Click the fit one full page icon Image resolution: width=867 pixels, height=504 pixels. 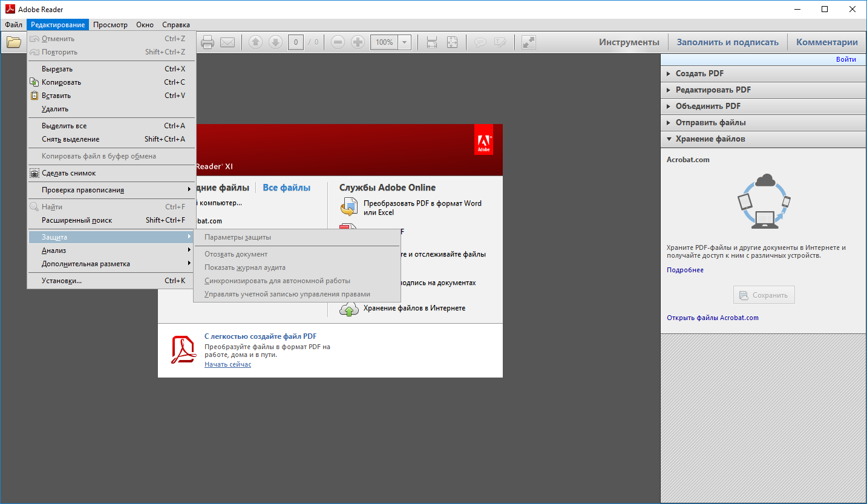453,42
